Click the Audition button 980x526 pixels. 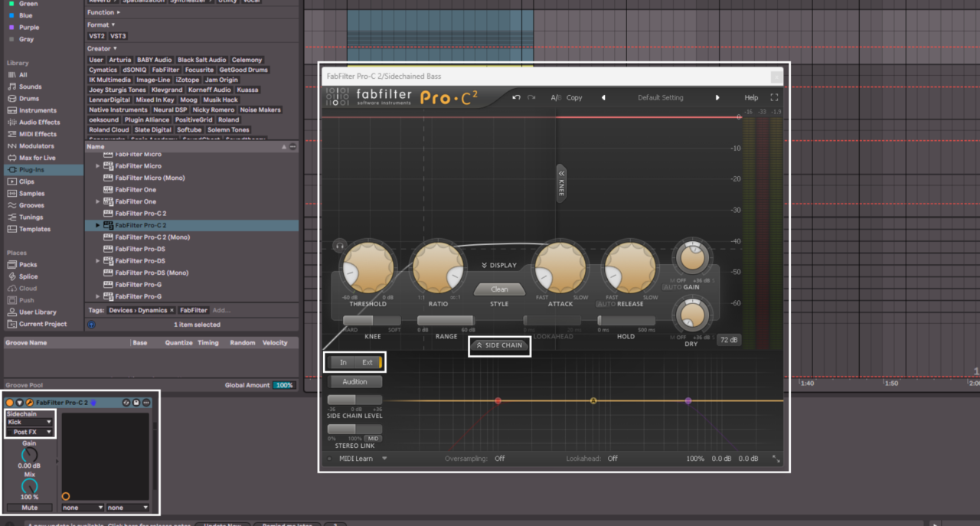coord(354,381)
